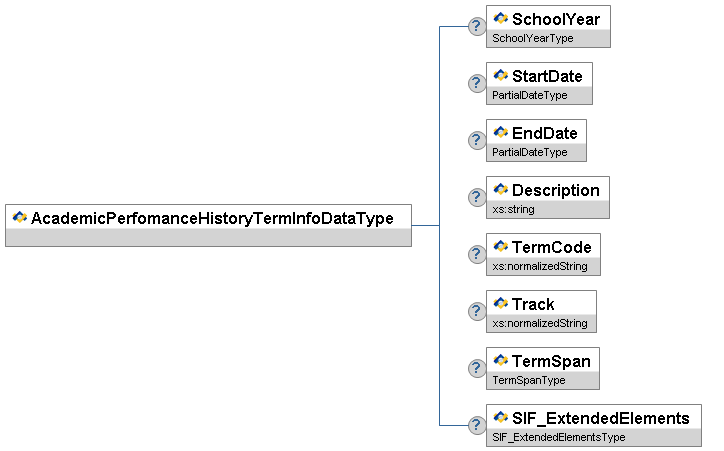Viewport: 724px width, 451px height.
Task: Open the SIF_ExtendedElementsType type label
Action: [x=558, y=438]
